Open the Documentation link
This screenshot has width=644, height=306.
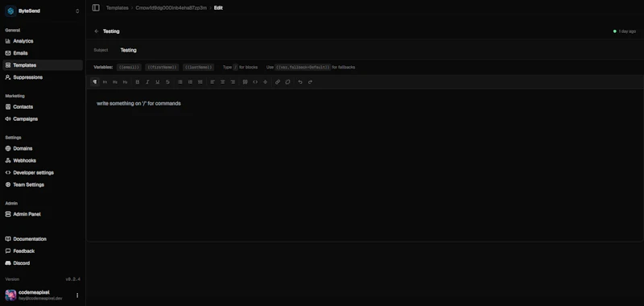[x=43, y=239]
